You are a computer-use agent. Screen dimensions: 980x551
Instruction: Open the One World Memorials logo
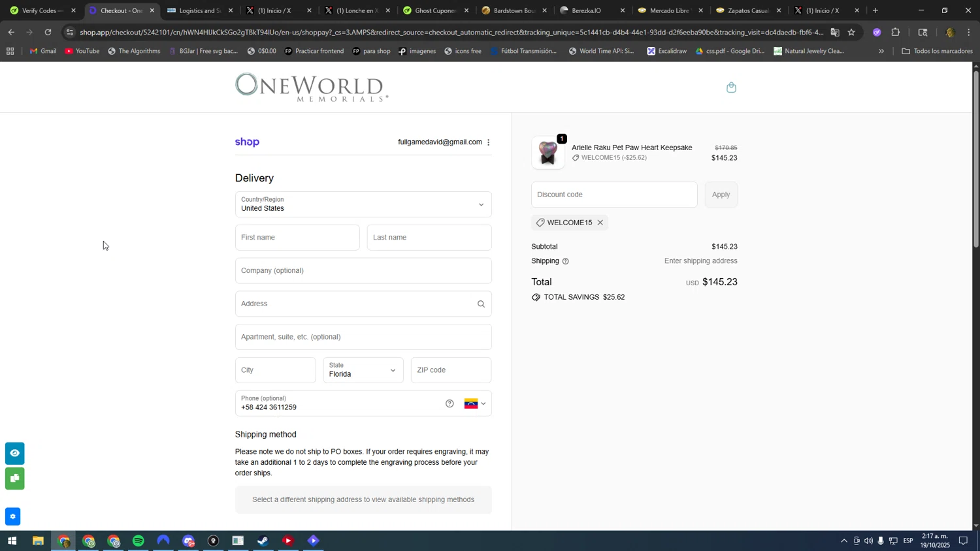click(x=312, y=87)
